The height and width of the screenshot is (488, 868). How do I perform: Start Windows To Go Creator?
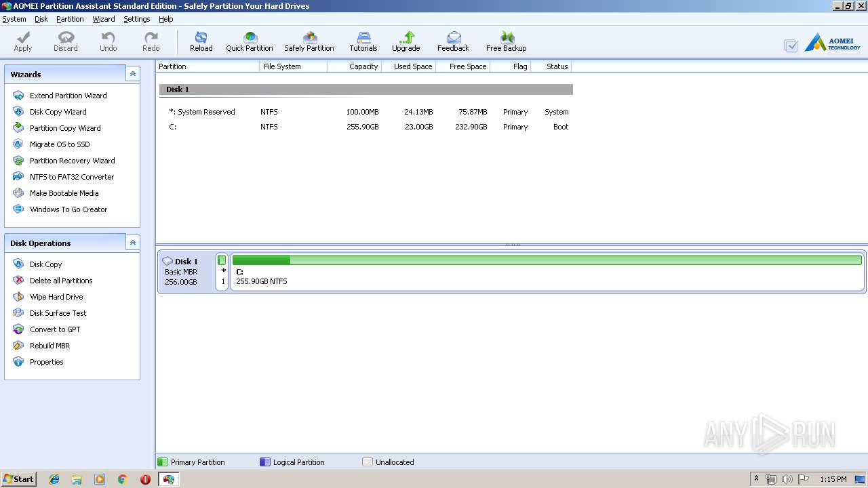(x=68, y=209)
